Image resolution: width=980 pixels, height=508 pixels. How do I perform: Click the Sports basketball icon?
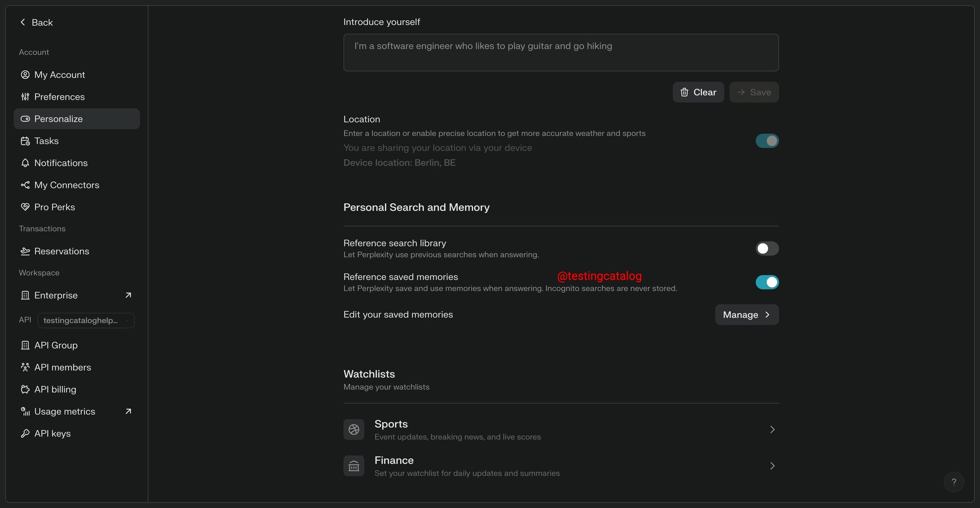(354, 430)
